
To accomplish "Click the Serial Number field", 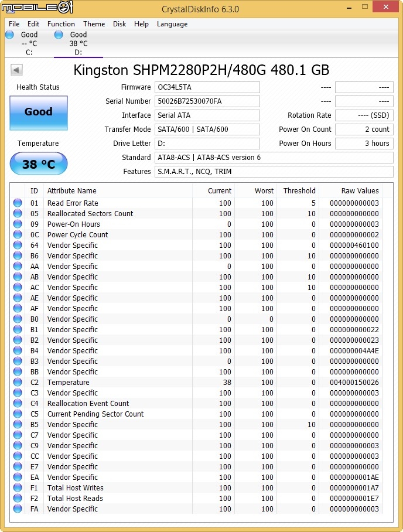I will pyautogui.click(x=207, y=101).
